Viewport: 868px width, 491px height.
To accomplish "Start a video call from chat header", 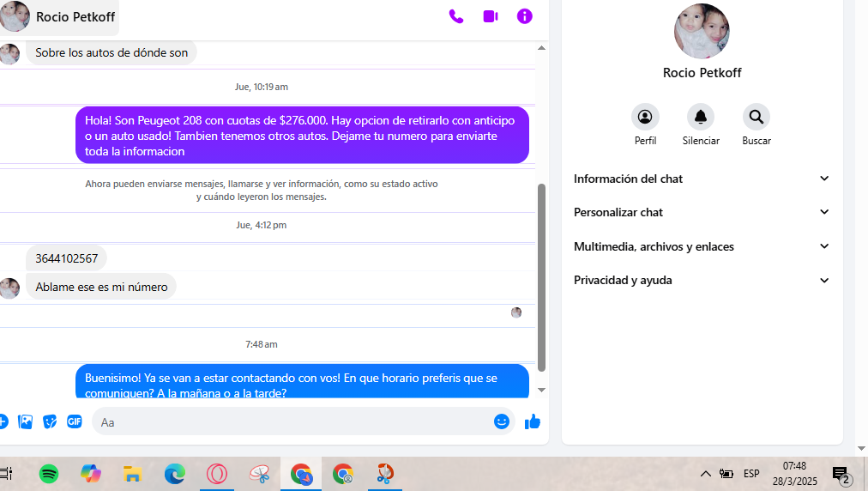I will (491, 16).
